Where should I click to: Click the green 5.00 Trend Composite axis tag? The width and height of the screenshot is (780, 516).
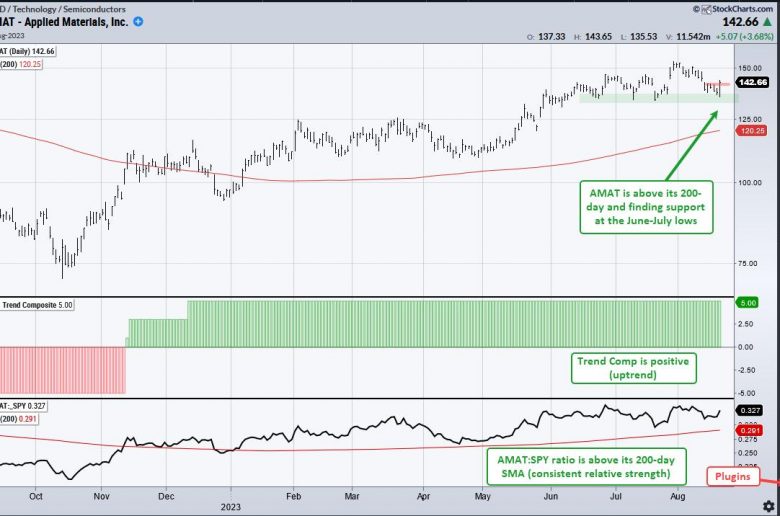pos(748,303)
